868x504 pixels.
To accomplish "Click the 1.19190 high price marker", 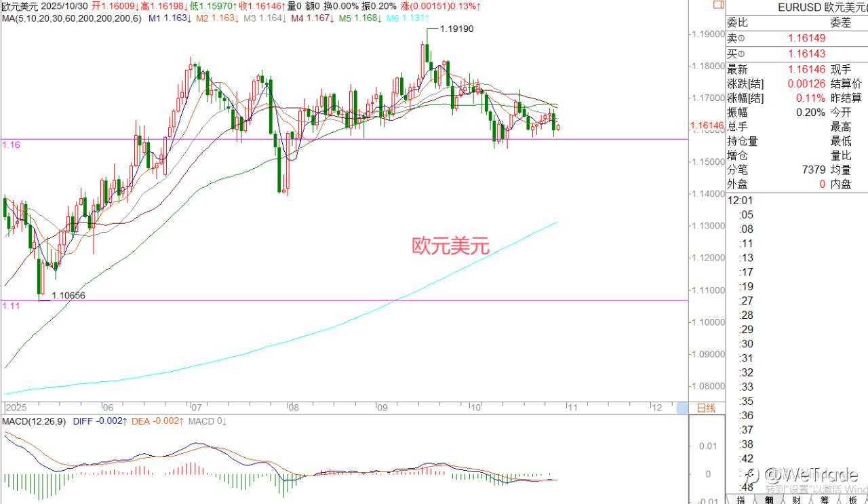I will (x=456, y=29).
